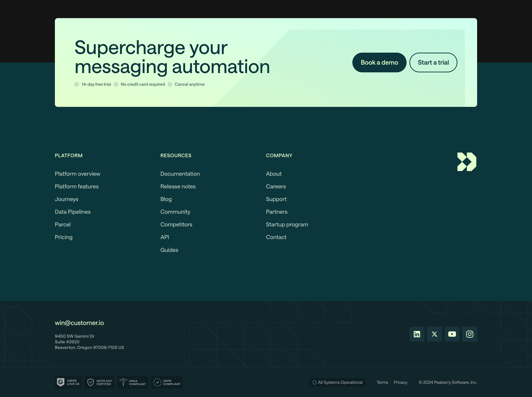Image resolution: width=532 pixels, height=397 pixels.
Task: Email win@customer.io
Action: pyautogui.click(x=79, y=323)
